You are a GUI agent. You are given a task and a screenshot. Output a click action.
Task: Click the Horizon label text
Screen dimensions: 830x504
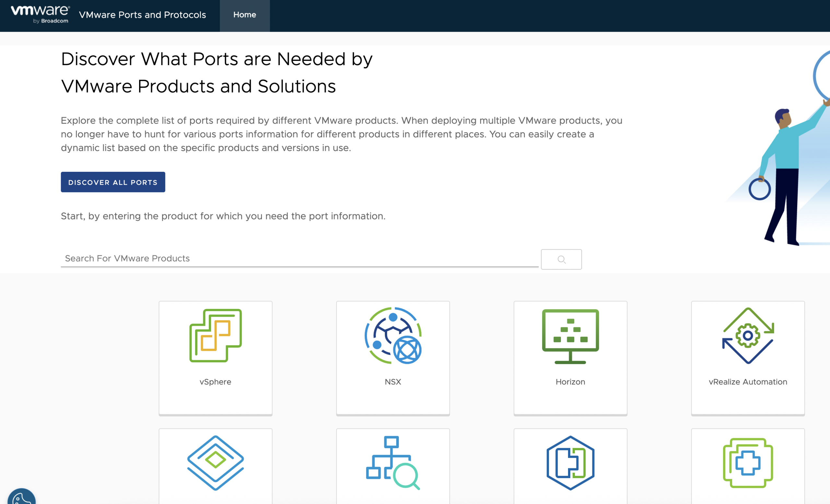click(x=570, y=382)
